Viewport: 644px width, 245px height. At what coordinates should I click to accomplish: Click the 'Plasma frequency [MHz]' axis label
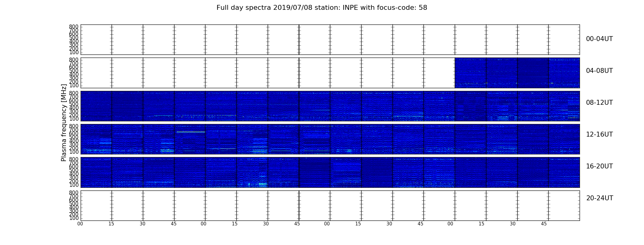coord(64,123)
